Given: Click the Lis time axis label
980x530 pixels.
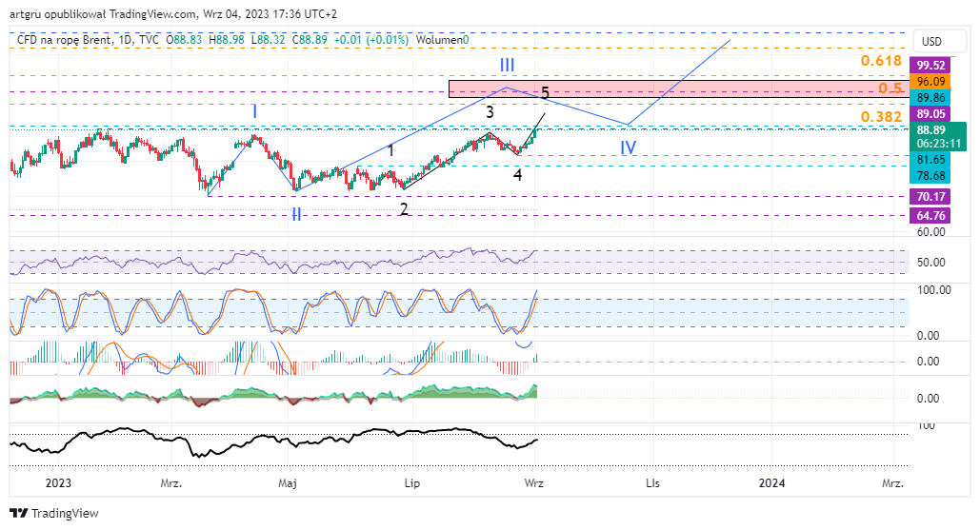Looking at the screenshot, I should point(652,482).
